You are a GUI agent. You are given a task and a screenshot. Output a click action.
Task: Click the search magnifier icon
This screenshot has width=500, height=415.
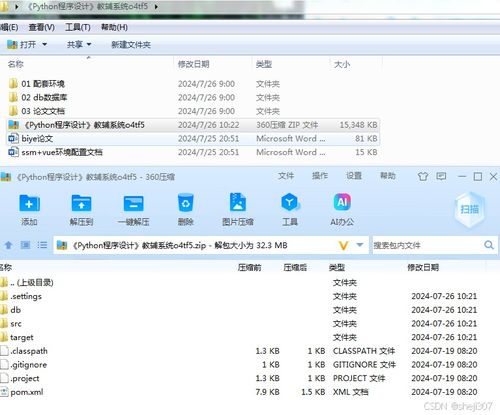tap(489, 245)
